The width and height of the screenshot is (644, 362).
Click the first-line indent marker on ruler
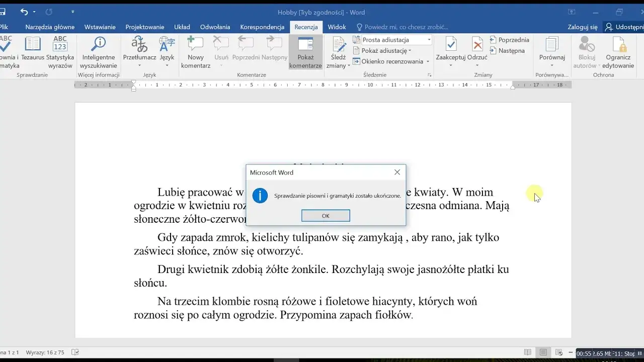(x=133, y=82)
